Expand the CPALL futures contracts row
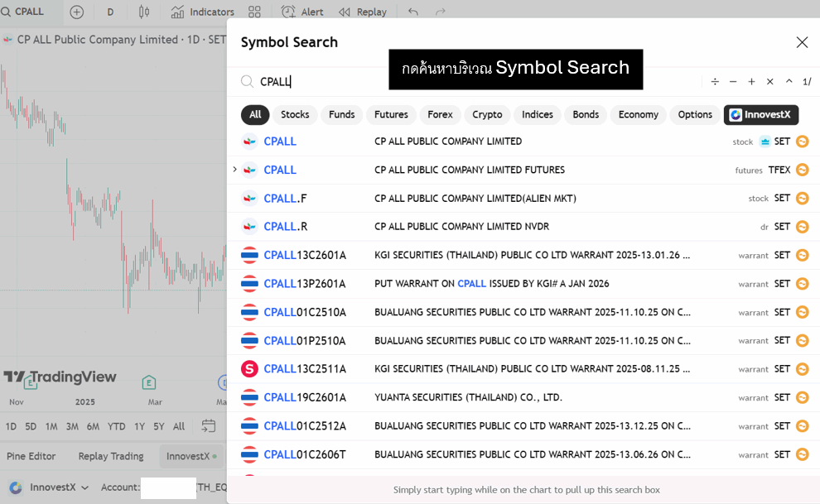 coord(234,169)
